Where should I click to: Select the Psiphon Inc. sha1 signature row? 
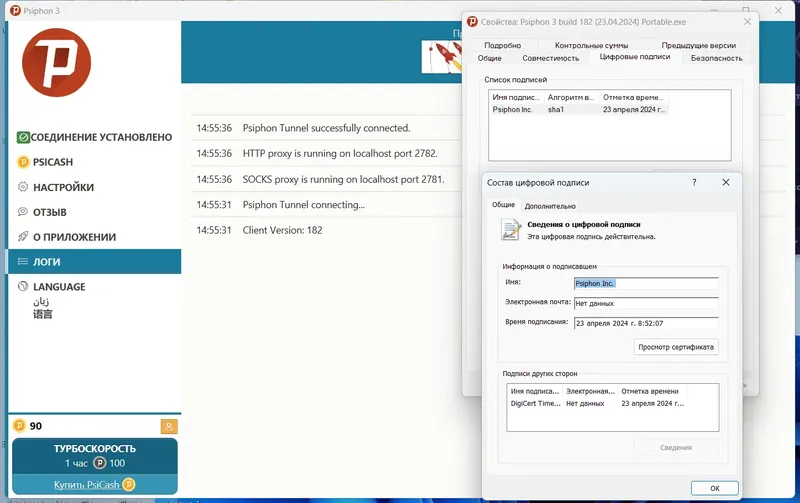[x=579, y=110]
